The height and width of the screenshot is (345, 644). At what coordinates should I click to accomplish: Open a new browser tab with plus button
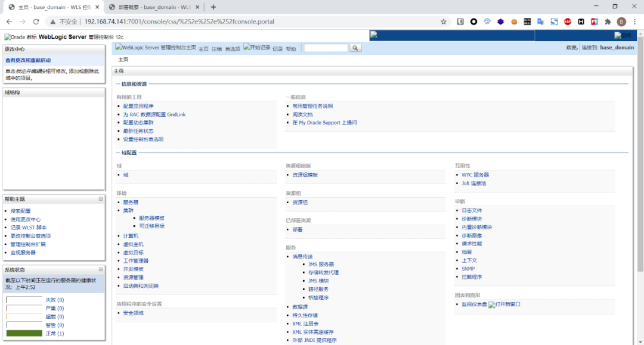coord(213,7)
